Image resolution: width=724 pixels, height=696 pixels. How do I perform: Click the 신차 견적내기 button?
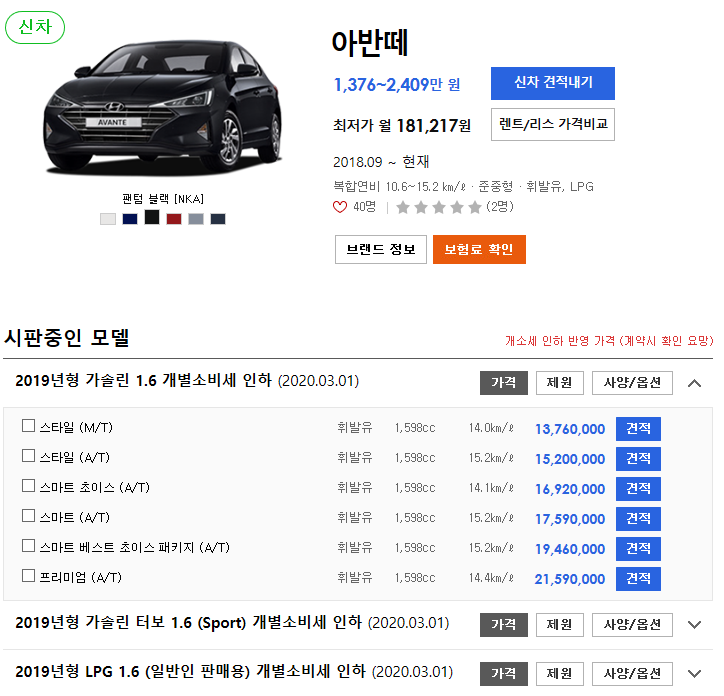[553, 83]
